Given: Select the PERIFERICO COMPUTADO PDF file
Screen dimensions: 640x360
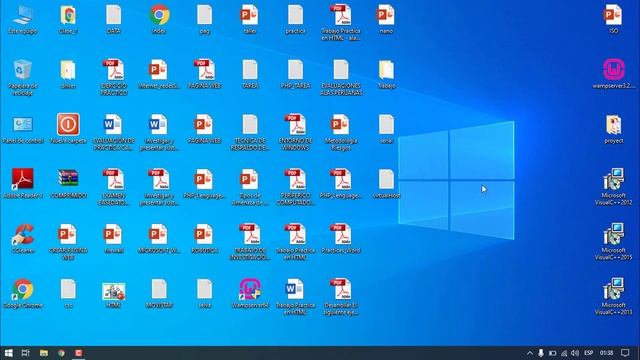Looking at the screenshot, I should [295, 187].
